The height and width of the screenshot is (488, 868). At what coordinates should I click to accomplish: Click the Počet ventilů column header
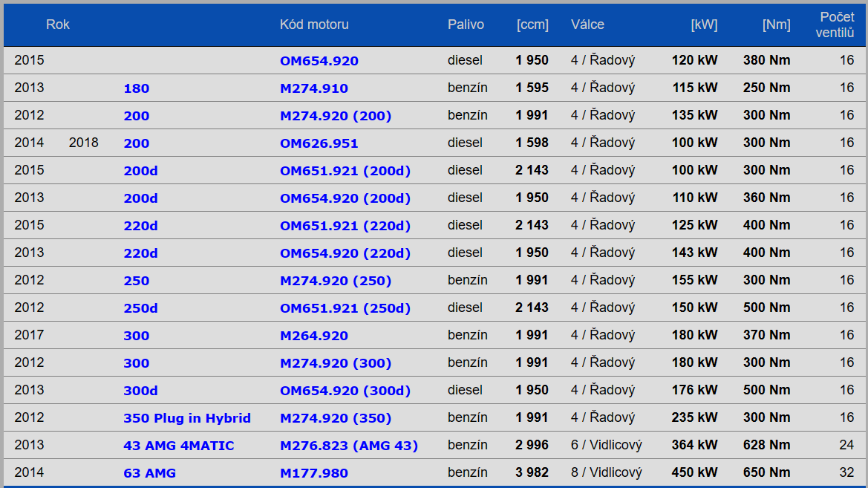pos(835,25)
